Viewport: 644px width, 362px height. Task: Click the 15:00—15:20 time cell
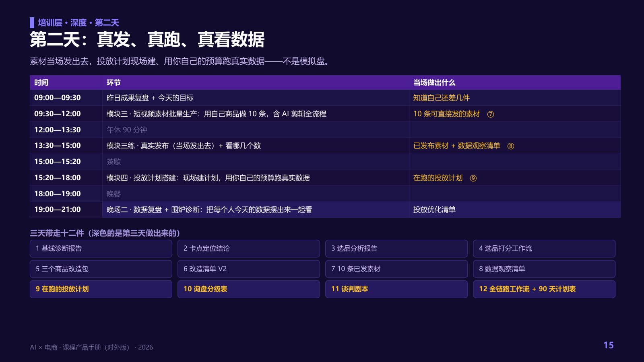(66, 162)
